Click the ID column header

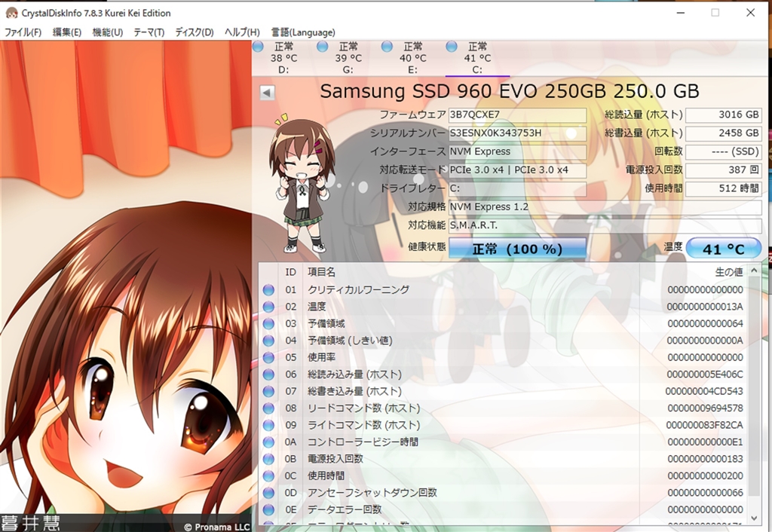click(x=290, y=272)
